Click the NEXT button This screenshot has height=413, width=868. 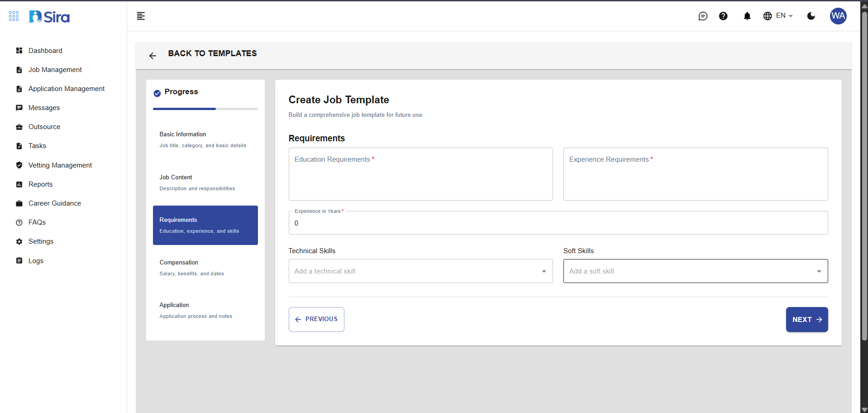(806, 319)
